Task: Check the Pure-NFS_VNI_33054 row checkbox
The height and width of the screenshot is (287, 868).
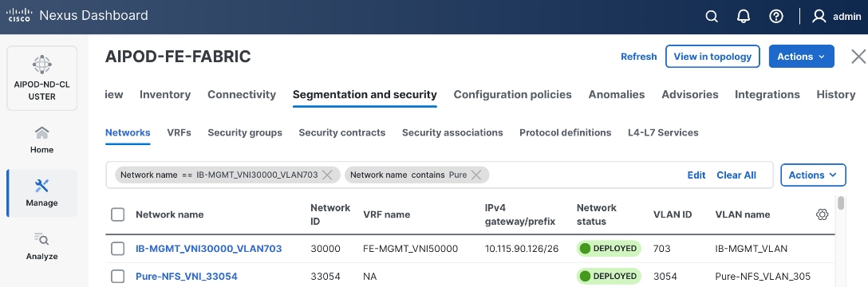Action: pos(117,276)
